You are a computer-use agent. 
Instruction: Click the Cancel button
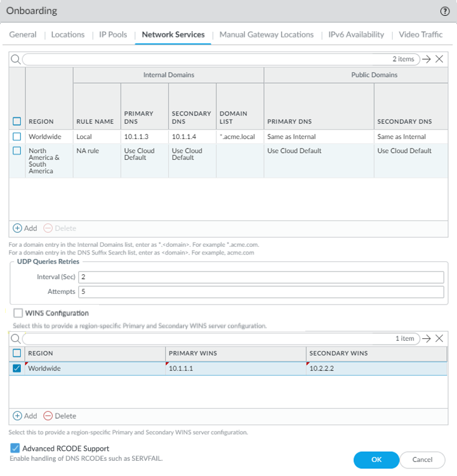[422, 459]
